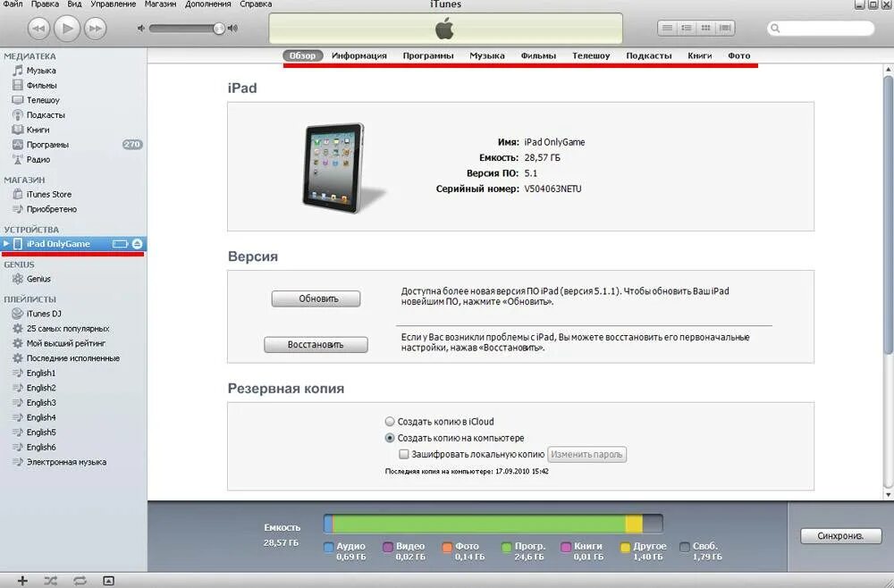The image size is (894, 588).
Task: Click the next track fast-forward button
Action: pos(96,28)
